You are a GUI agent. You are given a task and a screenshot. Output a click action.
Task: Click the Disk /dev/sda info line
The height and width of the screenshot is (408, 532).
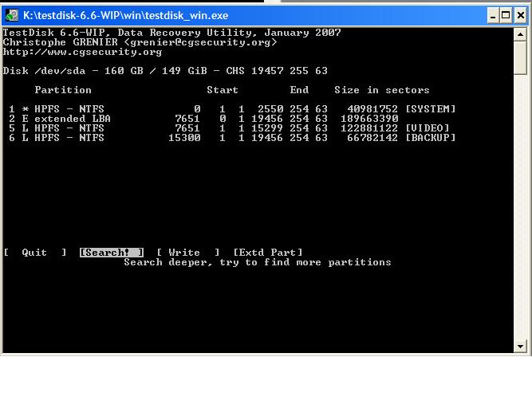(x=165, y=71)
